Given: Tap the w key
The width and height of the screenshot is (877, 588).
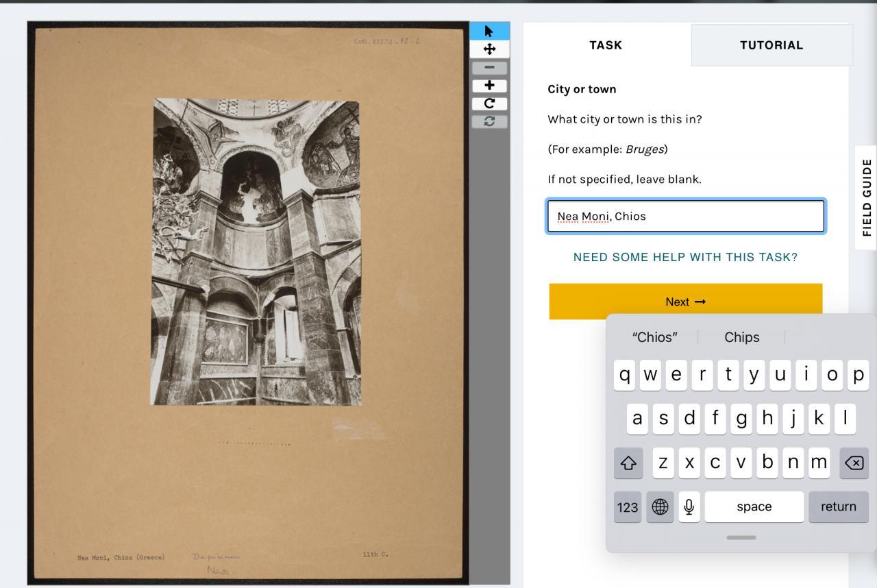Looking at the screenshot, I should [650, 375].
